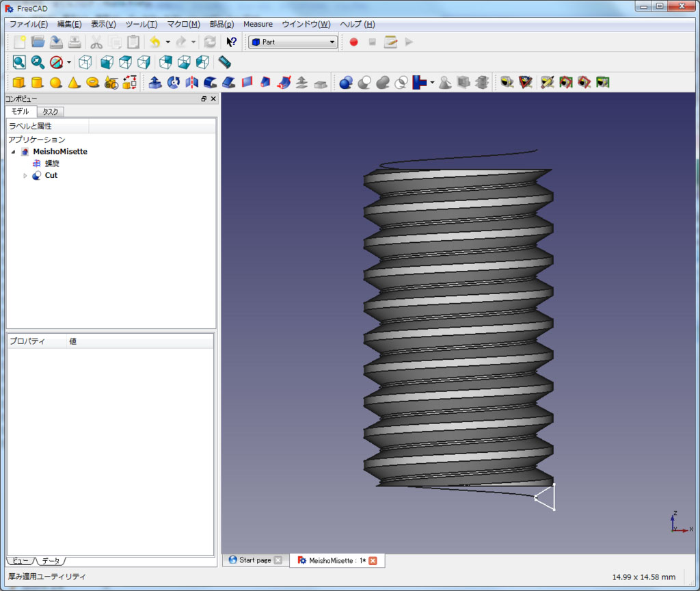Image resolution: width=700 pixels, height=591 pixels.
Task: Float the コンボビュー panel
Action: click(x=204, y=98)
